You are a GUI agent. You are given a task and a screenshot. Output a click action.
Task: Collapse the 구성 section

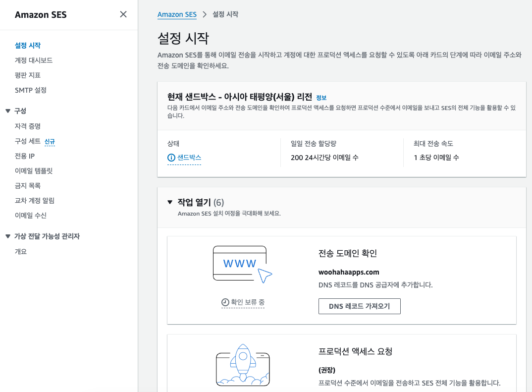[8, 111]
